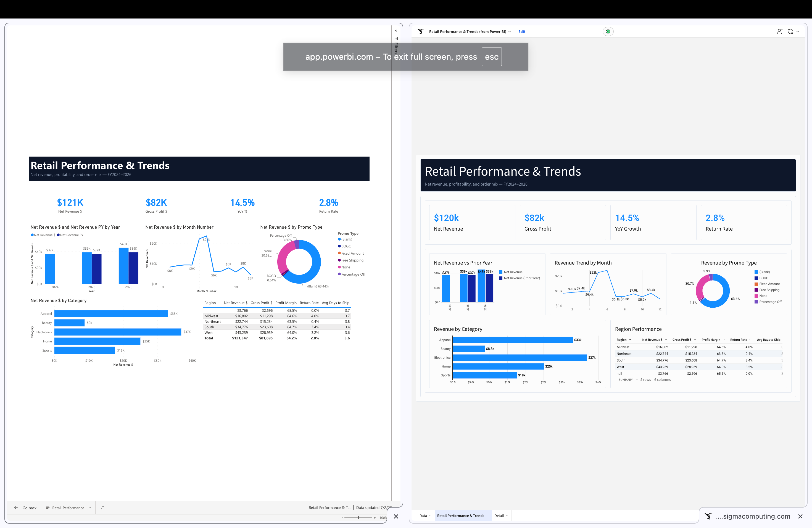Screen dimensions: 812x528
Task: Click the Filters pane label in Power BI
Action: pyautogui.click(x=396, y=48)
